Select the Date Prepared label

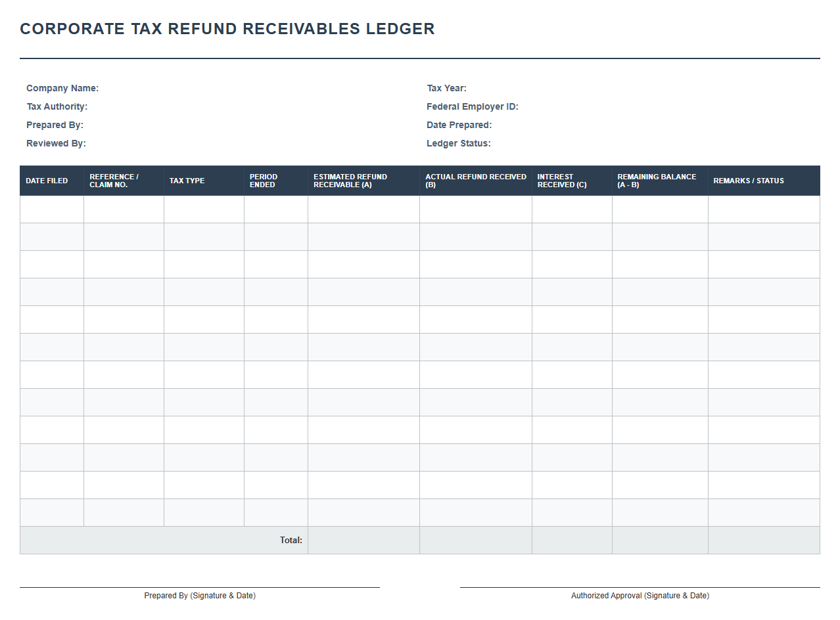(459, 125)
